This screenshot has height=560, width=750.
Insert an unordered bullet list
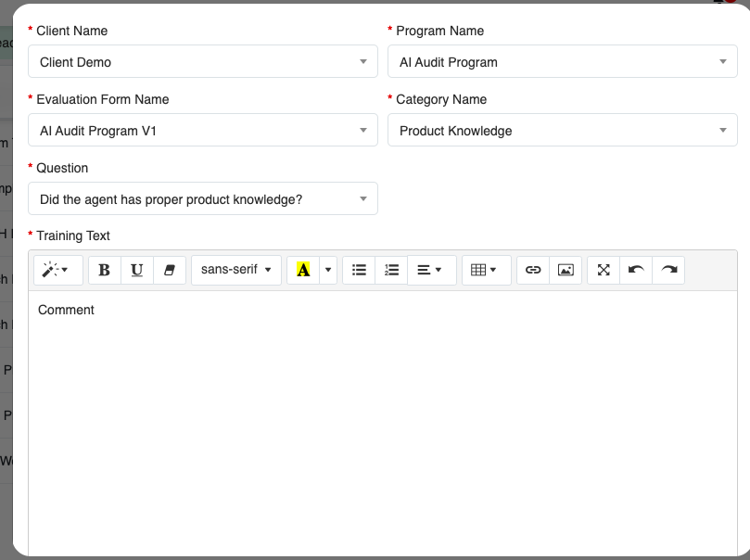(359, 270)
